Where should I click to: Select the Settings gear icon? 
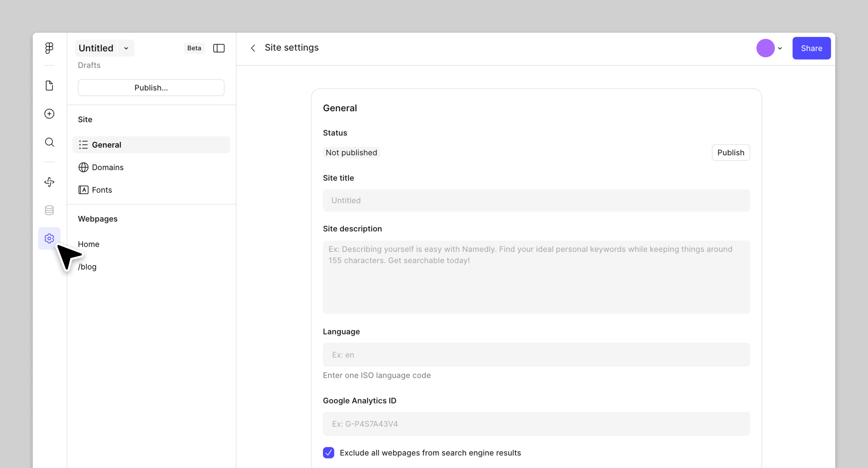[x=49, y=238]
